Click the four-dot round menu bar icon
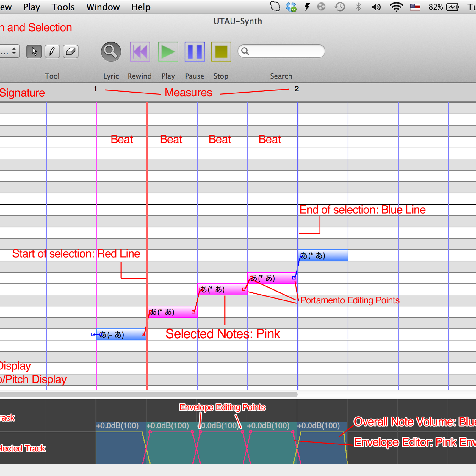 [x=321, y=7]
